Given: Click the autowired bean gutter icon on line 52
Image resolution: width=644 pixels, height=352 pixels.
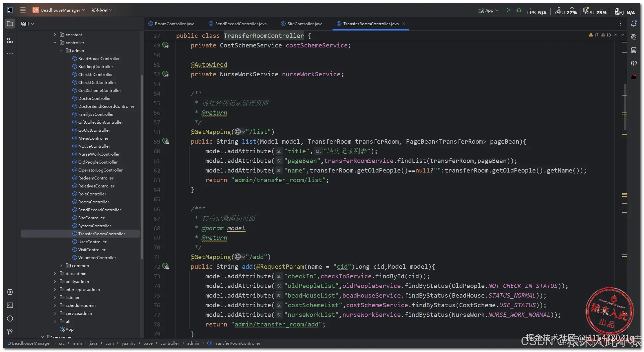Looking at the screenshot, I should coord(166,74).
